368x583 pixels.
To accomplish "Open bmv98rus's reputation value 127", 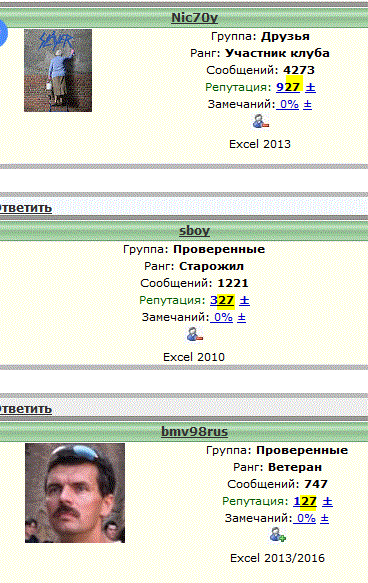I will point(305,502).
